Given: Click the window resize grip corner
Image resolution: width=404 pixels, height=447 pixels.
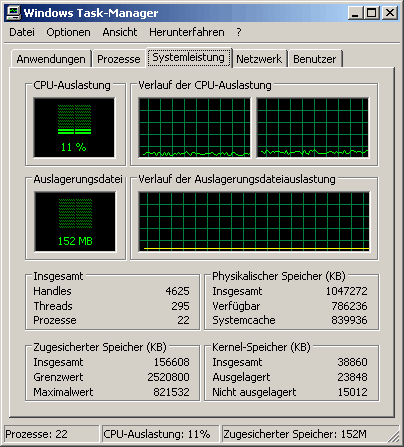Looking at the screenshot, I should point(394,436).
